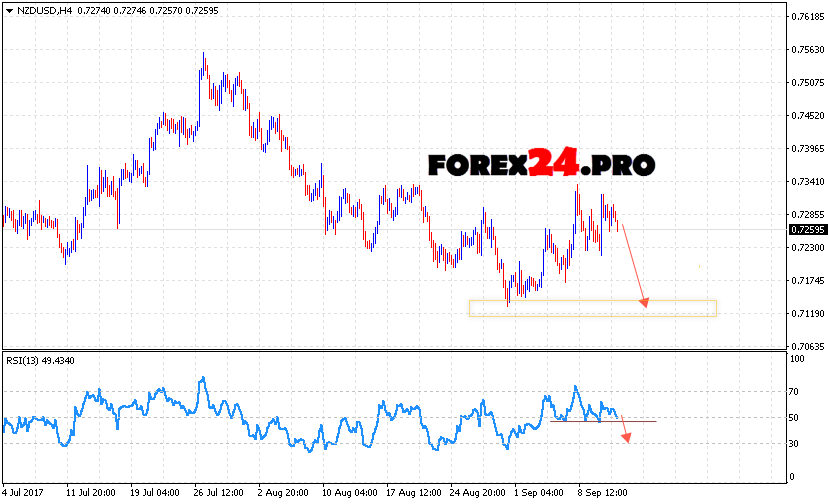Click the 0.76185 price axis label
Screen dimensions: 829x504
click(806, 17)
